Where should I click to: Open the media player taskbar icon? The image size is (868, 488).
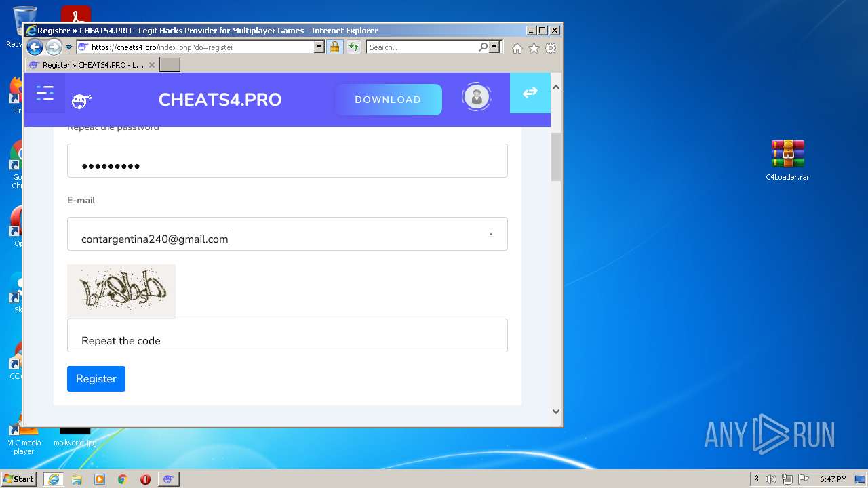100,479
